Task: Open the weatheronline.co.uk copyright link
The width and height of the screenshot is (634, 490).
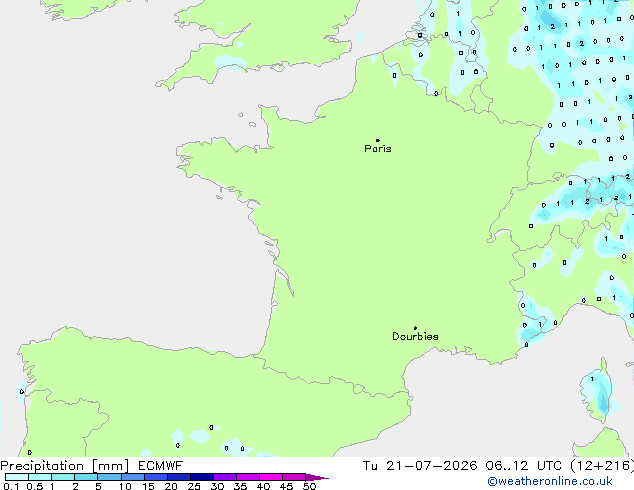Action: [x=550, y=481]
